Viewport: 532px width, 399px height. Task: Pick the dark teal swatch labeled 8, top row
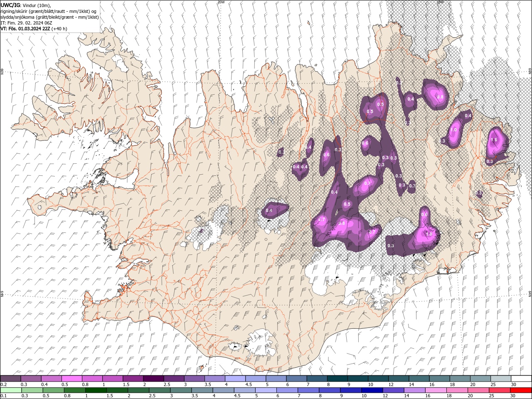337,379
